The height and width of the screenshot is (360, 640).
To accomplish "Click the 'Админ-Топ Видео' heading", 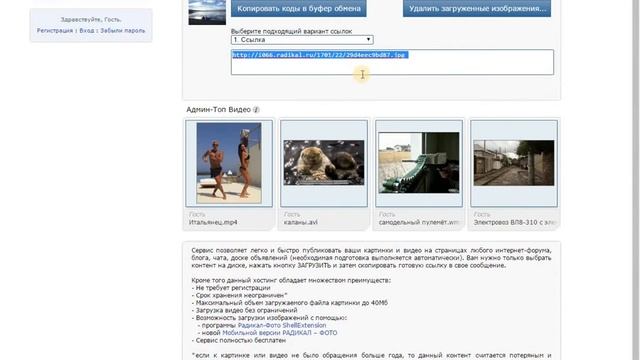I will point(218,109).
